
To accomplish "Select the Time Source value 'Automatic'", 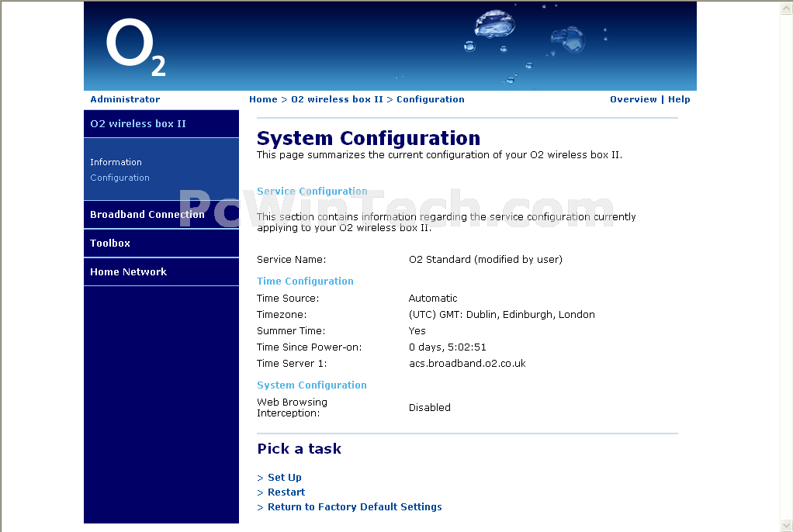I will 433,299.
